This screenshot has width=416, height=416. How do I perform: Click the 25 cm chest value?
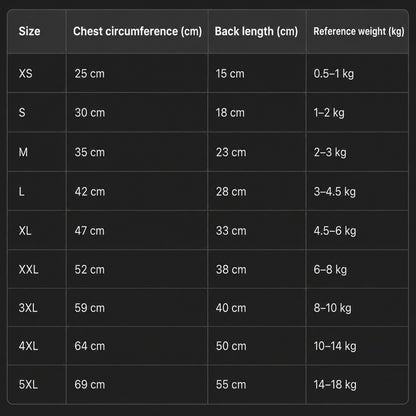coord(89,73)
